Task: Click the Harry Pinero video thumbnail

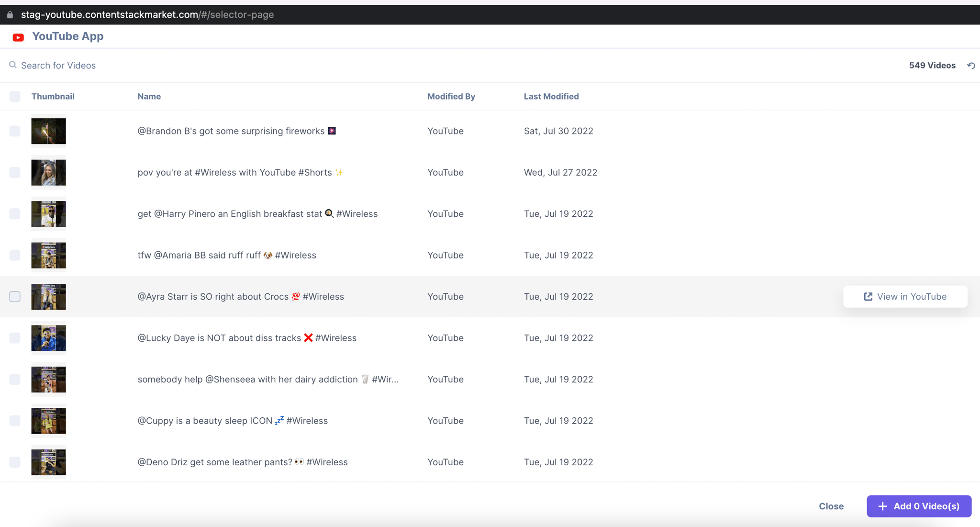Action: [x=49, y=214]
